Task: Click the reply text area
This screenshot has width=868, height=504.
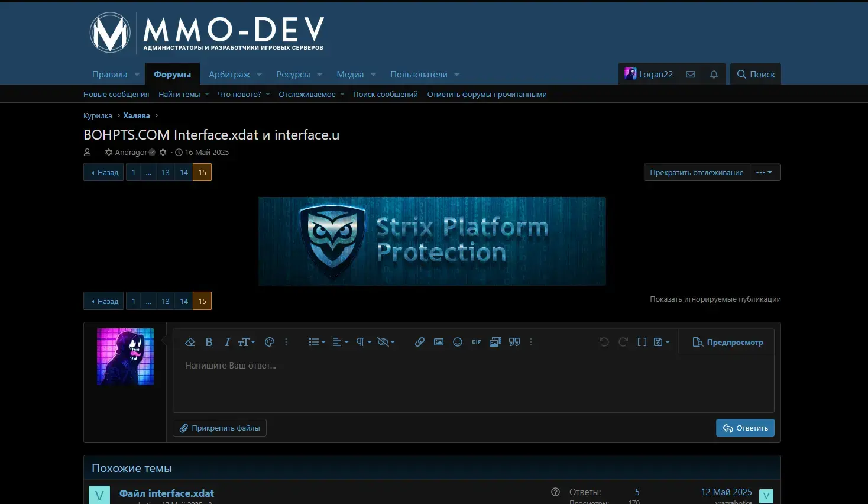Action: (474, 382)
